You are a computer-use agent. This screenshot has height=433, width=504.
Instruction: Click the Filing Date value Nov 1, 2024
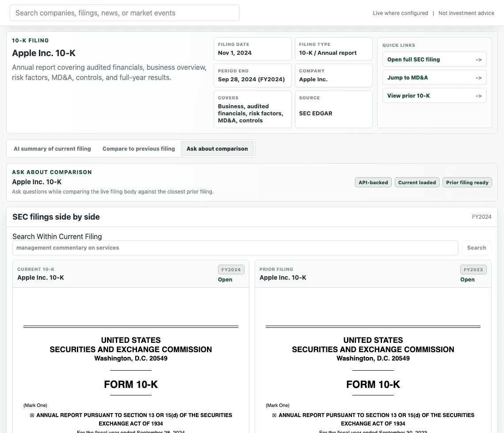tap(235, 53)
